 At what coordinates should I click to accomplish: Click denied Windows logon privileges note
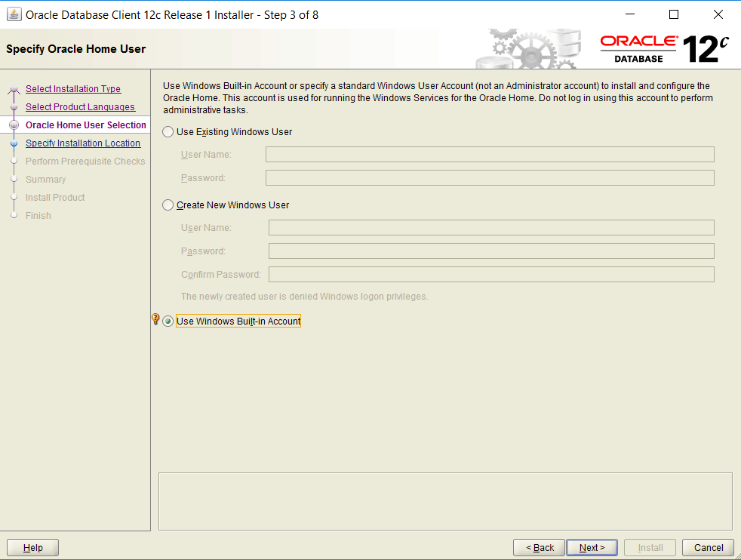tap(304, 297)
